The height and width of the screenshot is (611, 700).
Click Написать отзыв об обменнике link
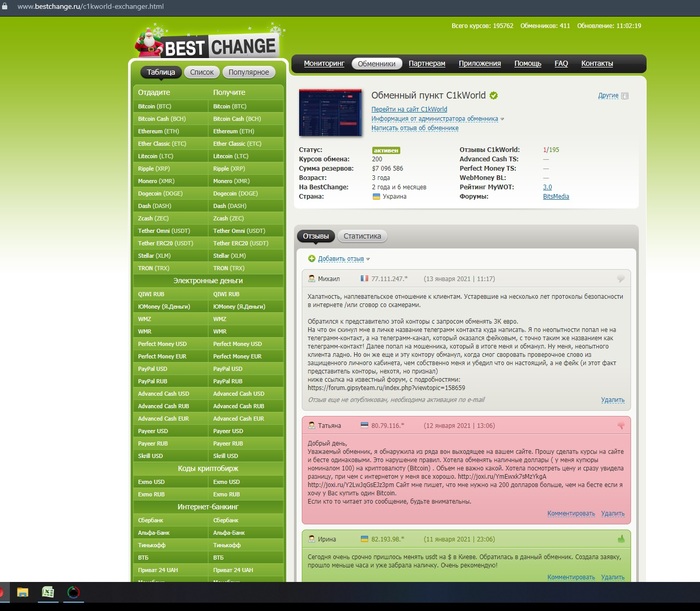[x=415, y=128]
